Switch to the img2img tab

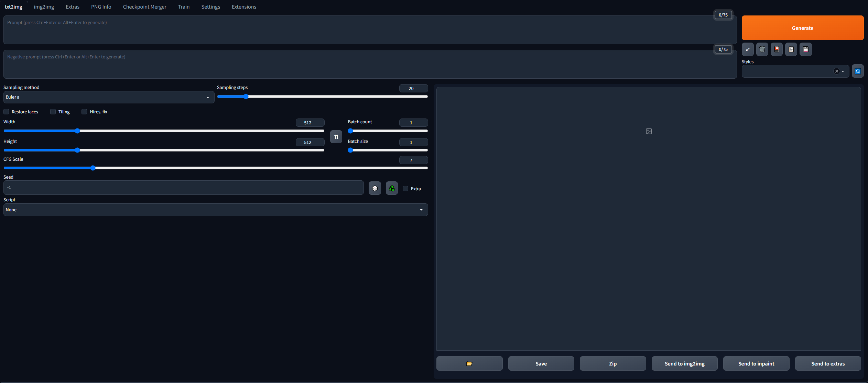click(44, 7)
